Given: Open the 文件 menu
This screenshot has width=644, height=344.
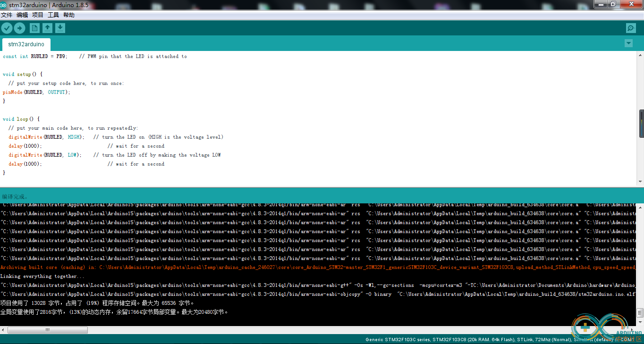Looking at the screenshot, I should (7, 15).
